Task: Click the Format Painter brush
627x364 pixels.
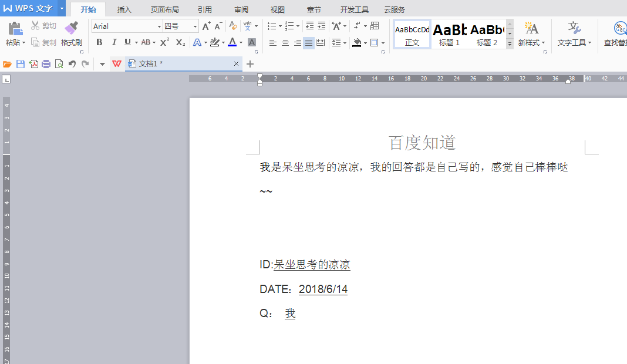Action: point(72,28)
